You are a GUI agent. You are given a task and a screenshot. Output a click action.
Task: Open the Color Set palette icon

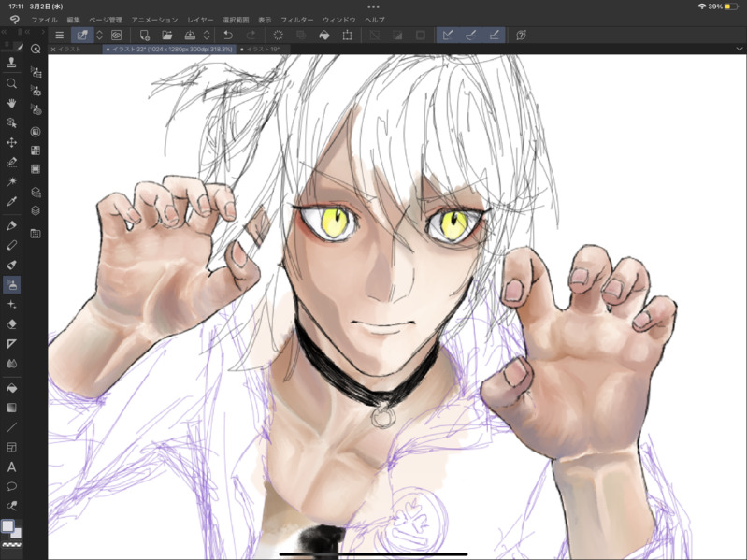(36, 151)
